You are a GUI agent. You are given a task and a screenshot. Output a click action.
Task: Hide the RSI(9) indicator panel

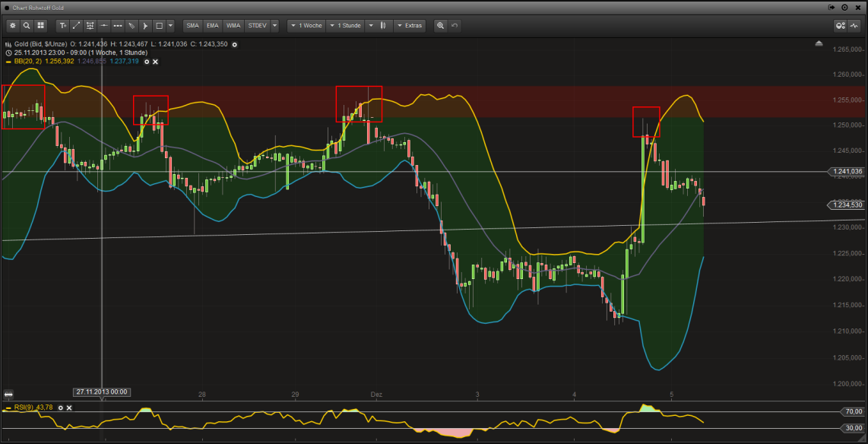[68, 408]
